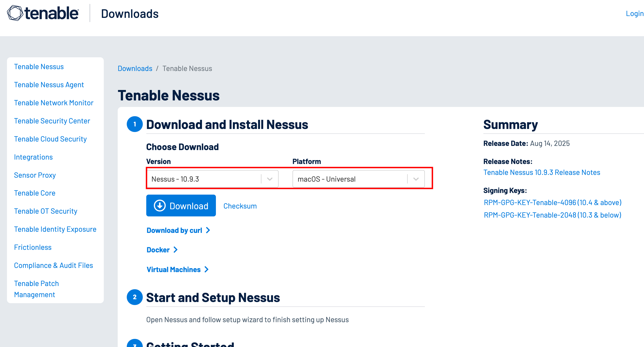Viewport: 644px width, 347px height.
Task: Open the Version dropdown arrow
Action: [270, 179]
